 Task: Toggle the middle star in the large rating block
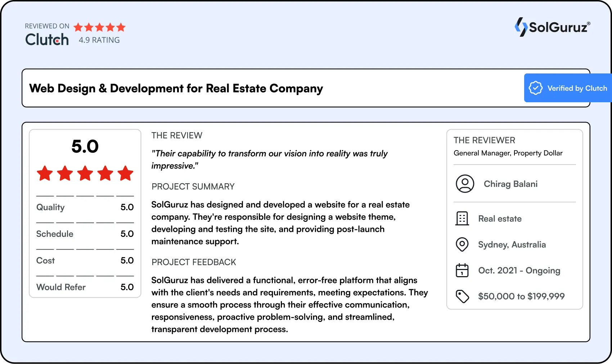[85, 174]
